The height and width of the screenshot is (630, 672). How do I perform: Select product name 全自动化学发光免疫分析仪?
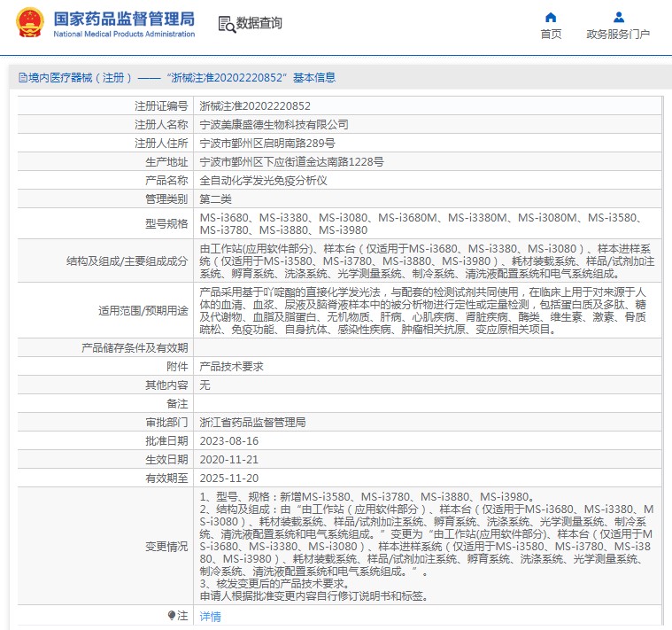pos(263,181)
